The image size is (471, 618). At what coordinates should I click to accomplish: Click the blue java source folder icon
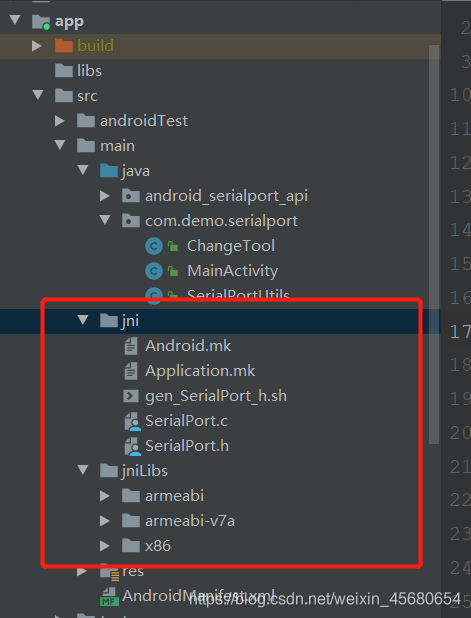109,171
